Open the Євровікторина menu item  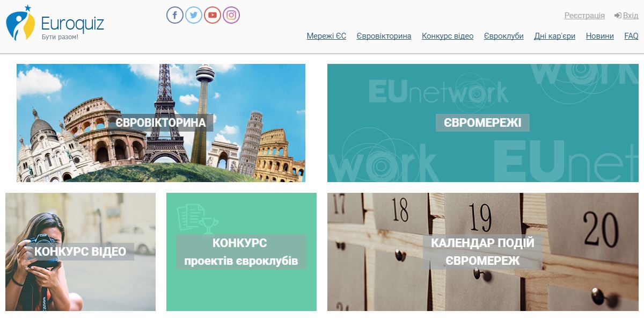click(384, 36)
